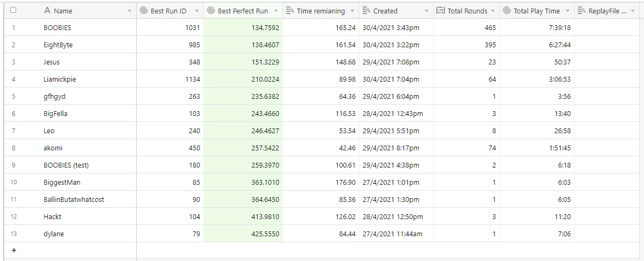This screenshot has height=261, width=644.
Task: Select Created cell 30/4/2021 3:43pm
Action: click(x=396, y=27)
